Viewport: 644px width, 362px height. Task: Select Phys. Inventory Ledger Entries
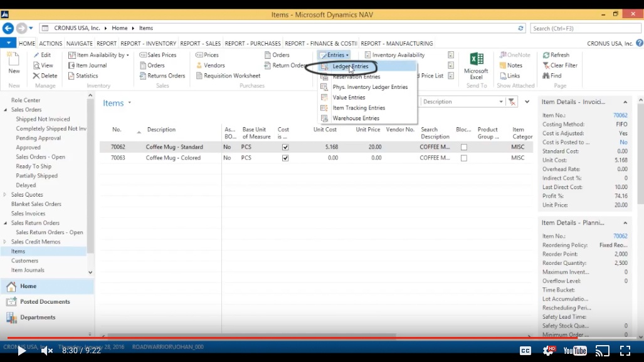click(368, 87)
